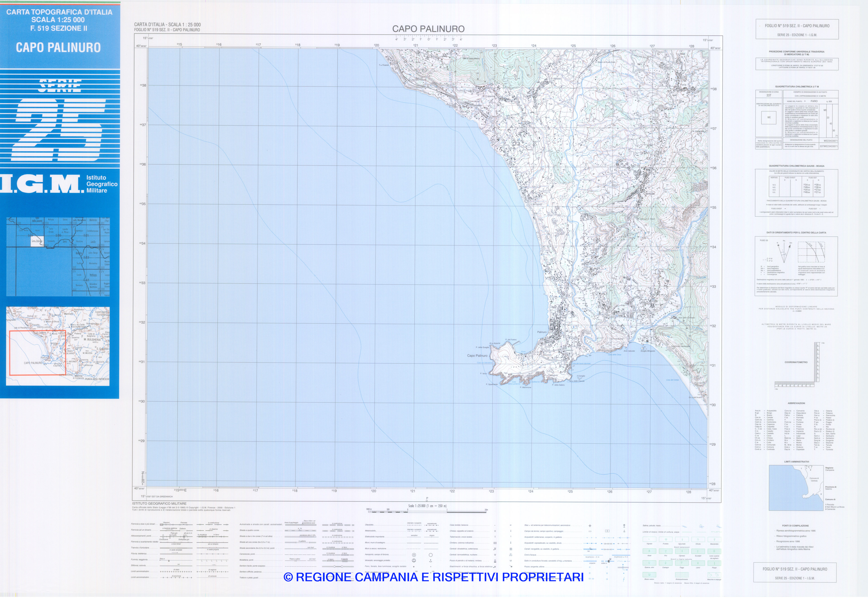Click the Corsi d'acqua legend entry

(530, 555)
